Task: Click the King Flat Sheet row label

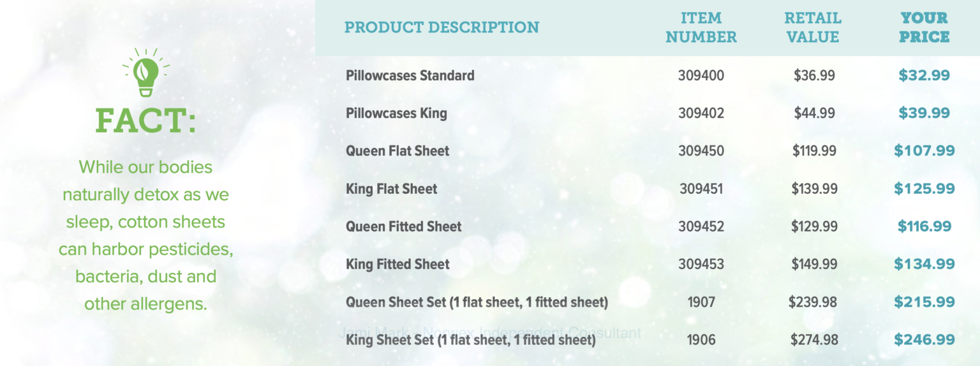Action: click(392, 189)
